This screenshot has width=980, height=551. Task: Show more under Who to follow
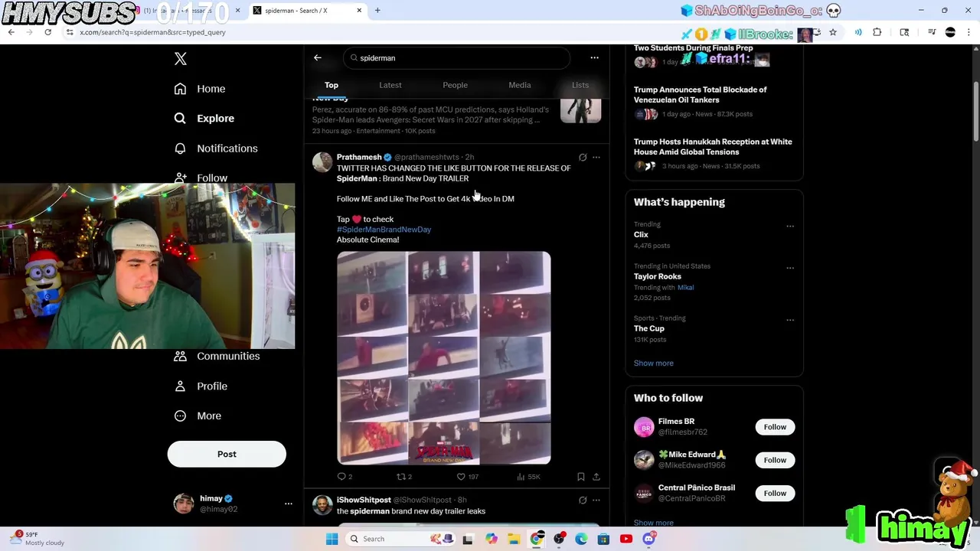(654, 523)
